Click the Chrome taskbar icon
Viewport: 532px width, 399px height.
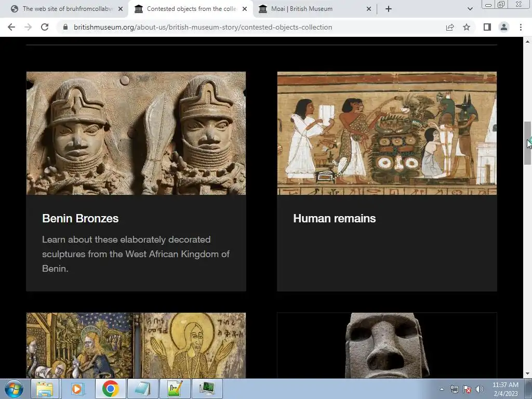(x=110, y=389)
